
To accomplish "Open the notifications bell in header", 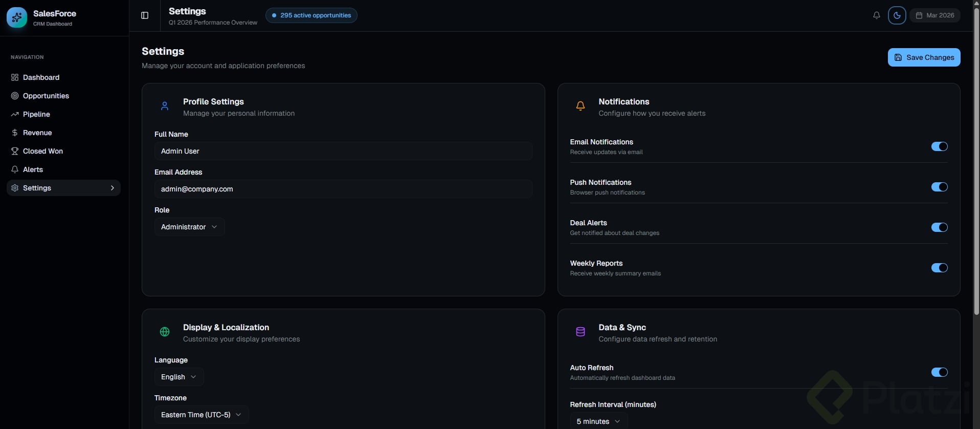I will click(876, 15).
